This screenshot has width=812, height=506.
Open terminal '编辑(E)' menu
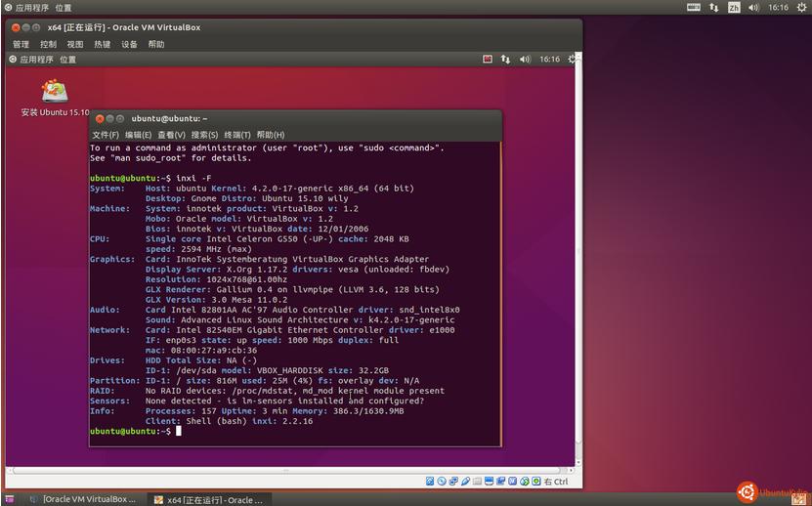point(139,135)
